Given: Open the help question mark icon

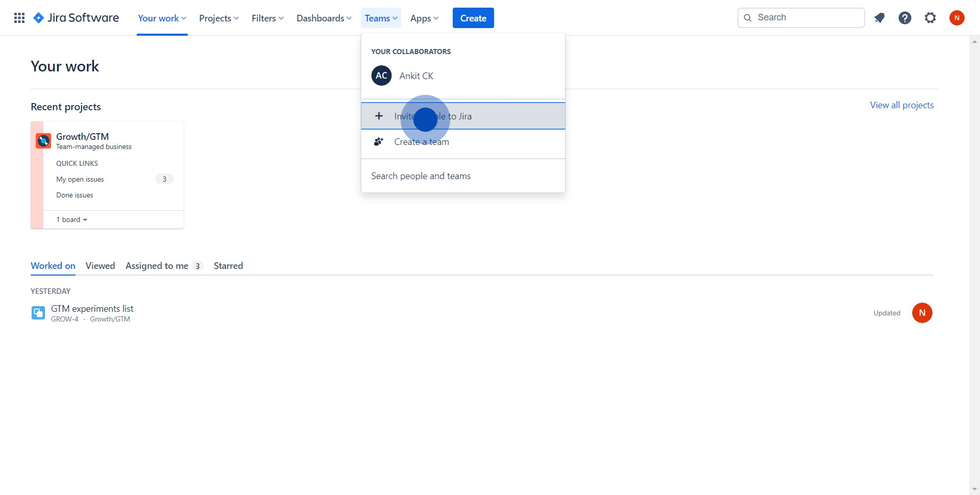Looking at the screenshot, I should tap(904, 18).
